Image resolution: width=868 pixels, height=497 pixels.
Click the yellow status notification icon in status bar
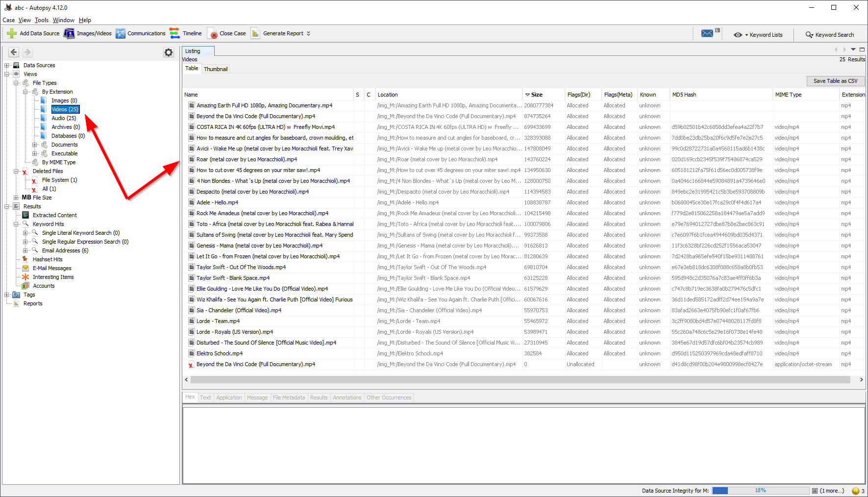856,491
